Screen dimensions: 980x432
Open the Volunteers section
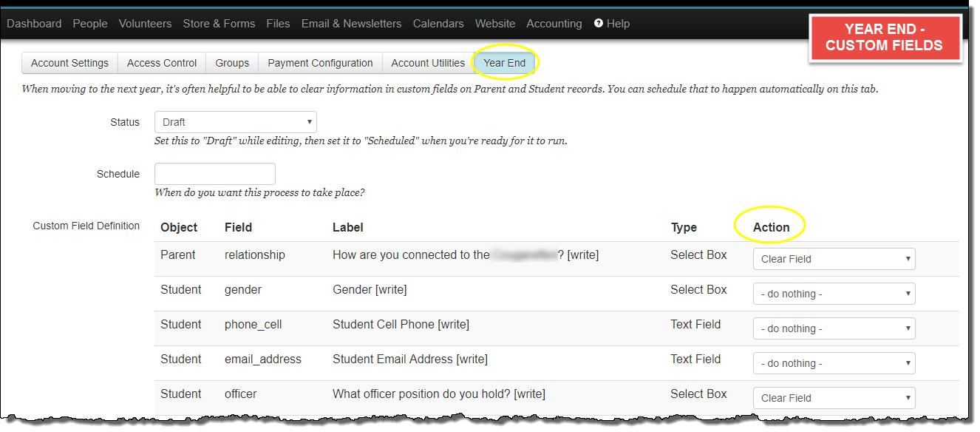click(145, 24)
